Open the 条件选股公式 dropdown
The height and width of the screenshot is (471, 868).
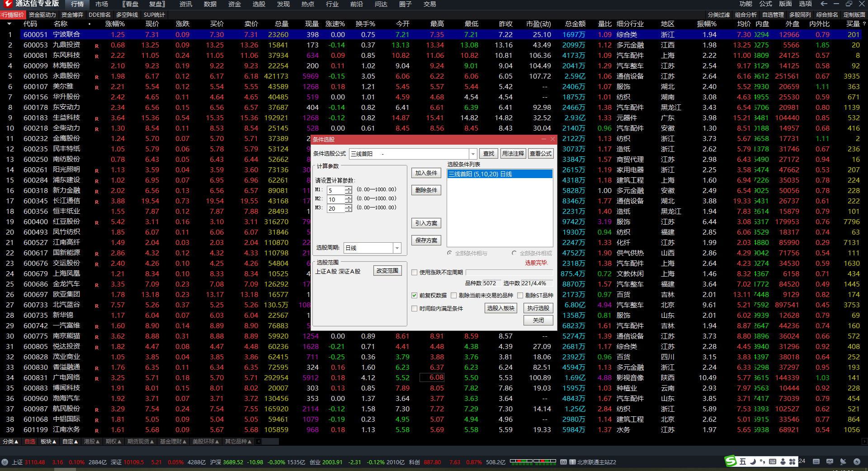472,154
